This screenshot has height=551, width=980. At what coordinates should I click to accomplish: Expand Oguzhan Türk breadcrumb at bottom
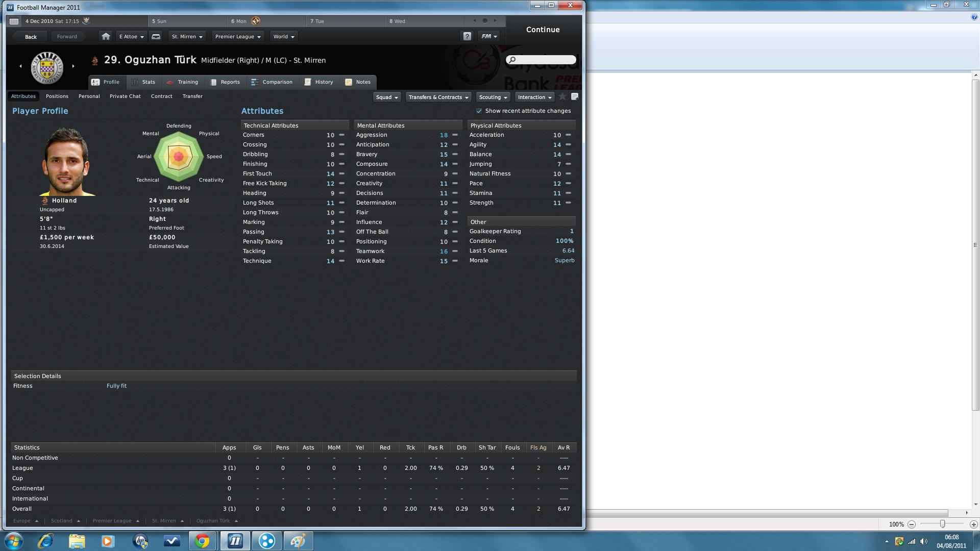pos(217,521)
